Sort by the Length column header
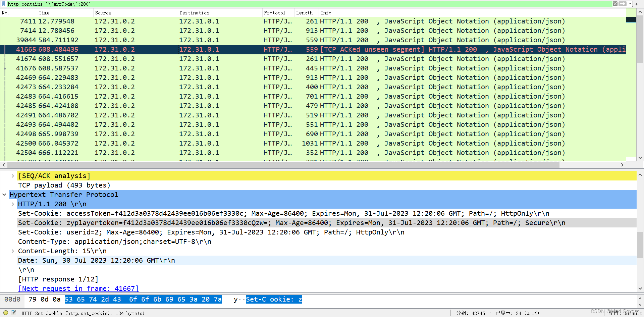Screen dimensions: 644x317 point(307,13)
